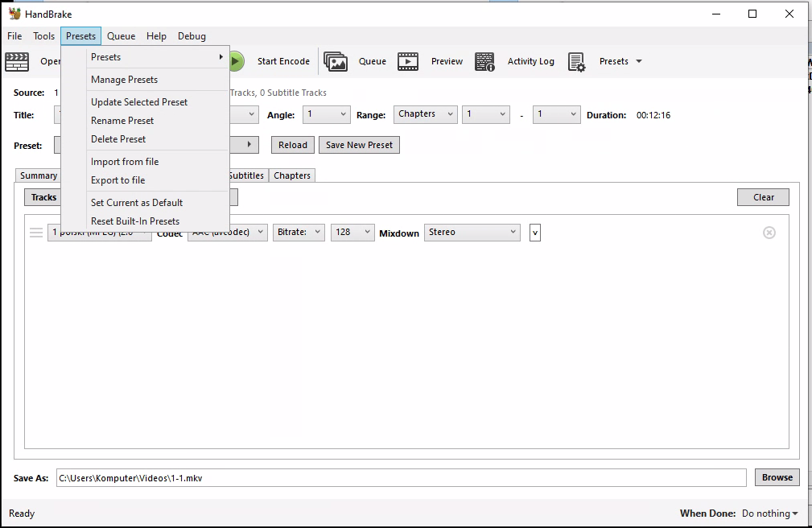The height and width of the screenshot is (528, 812).
Task: Open the Debug menu
Action: 192,35
